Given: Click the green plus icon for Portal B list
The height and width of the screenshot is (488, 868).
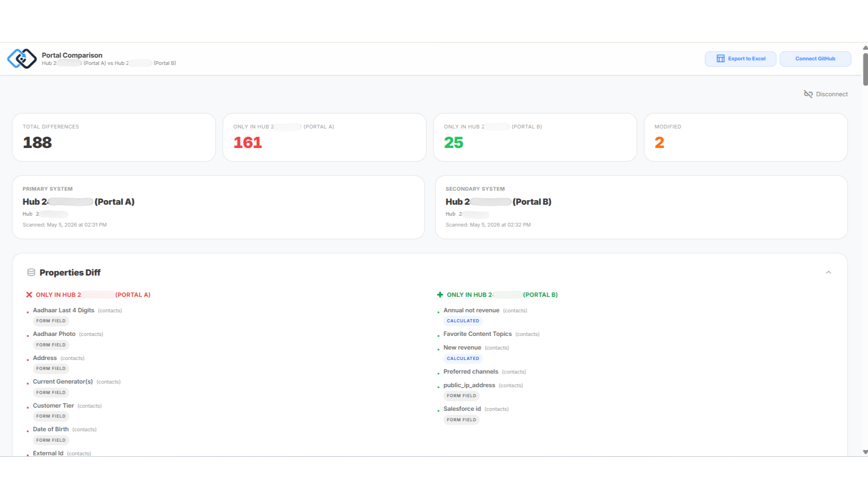Looking at the screenshot, I should [439, 295].
